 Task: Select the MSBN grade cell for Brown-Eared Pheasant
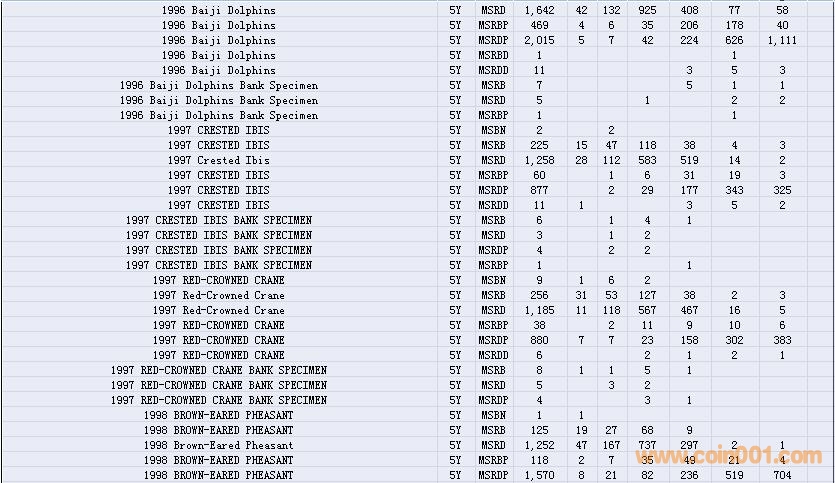point(492,415)
